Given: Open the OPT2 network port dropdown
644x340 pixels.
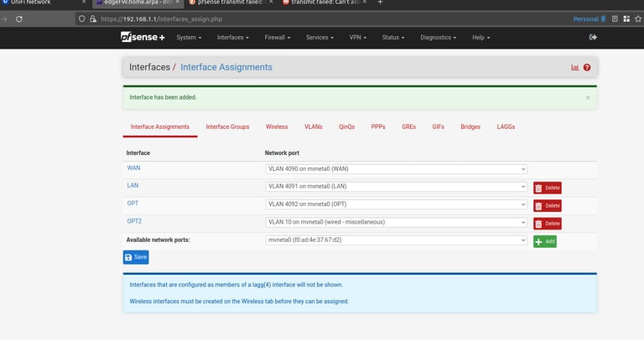Looking at the screenshot, I should click(x=397, y=222).
